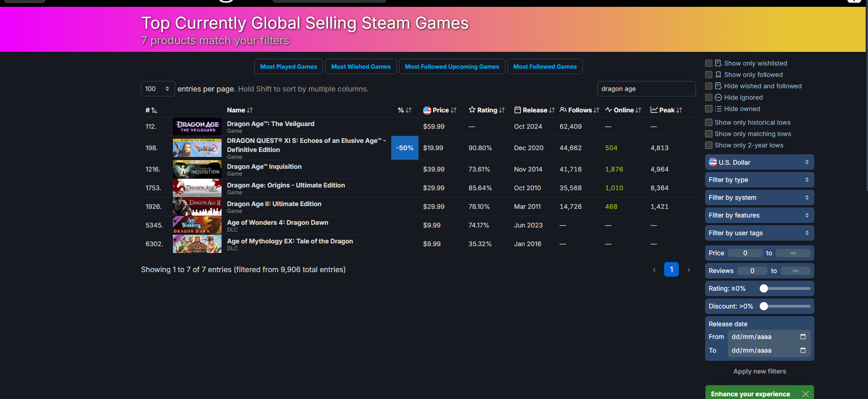Open Age of Mythology EX thumbnail
868x399 pixels.
click(197, 244)
